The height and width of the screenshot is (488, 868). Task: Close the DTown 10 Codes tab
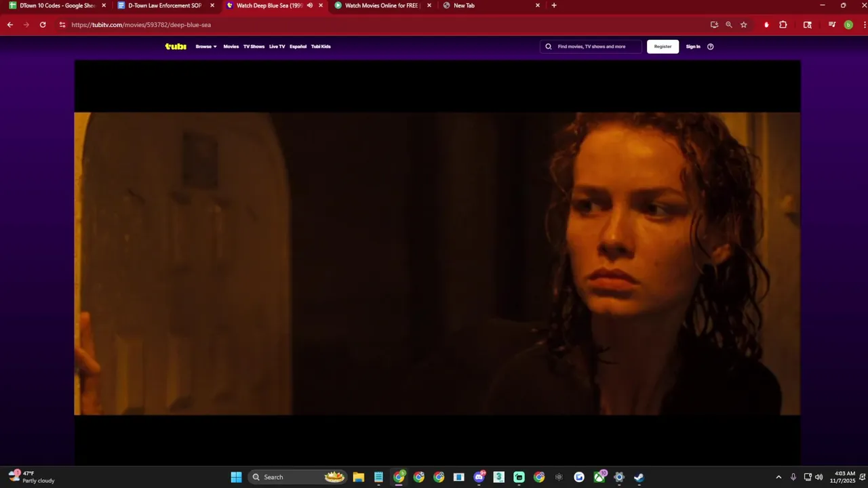(x=104, y=5)
